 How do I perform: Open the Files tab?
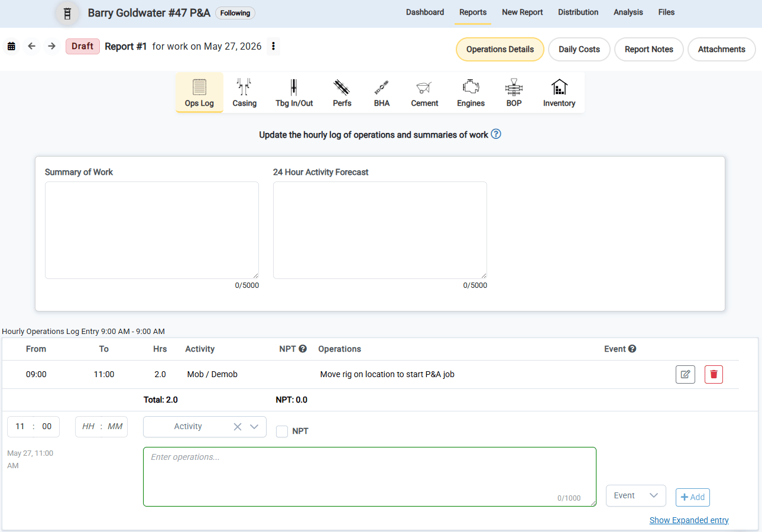(666, 12)
